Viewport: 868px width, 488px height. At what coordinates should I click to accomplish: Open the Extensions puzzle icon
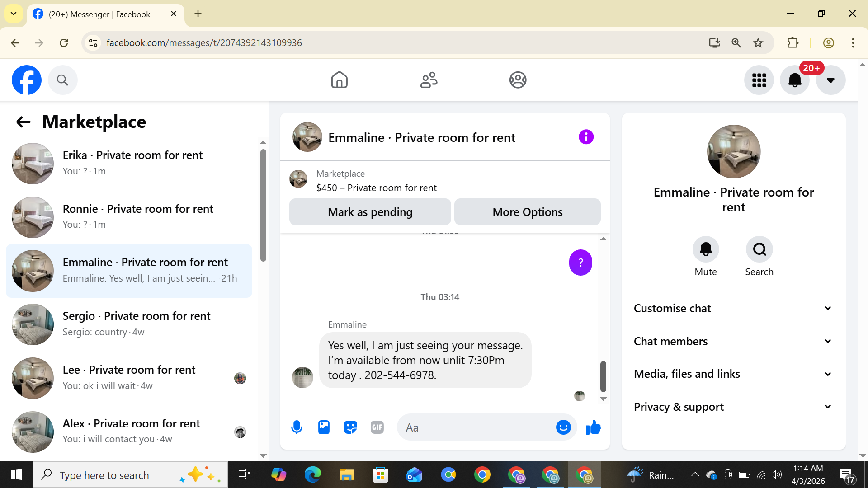(x=793, y=43)
